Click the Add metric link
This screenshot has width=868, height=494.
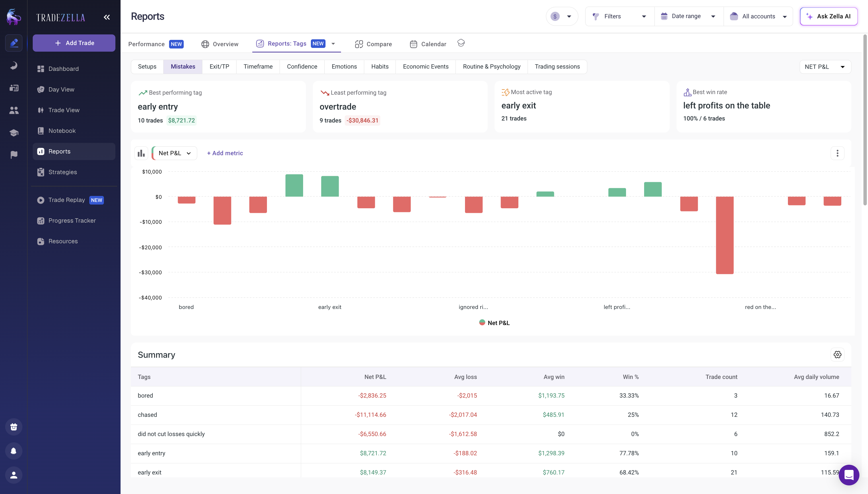225,153
